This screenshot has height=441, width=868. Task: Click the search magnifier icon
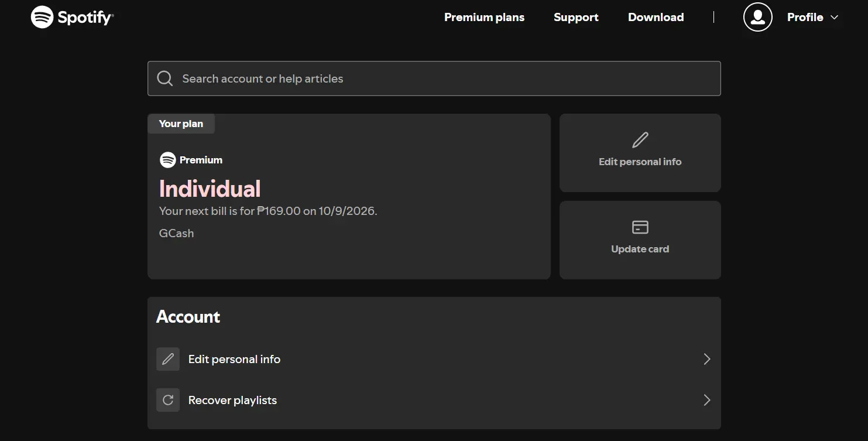click(x=165, y=78)
